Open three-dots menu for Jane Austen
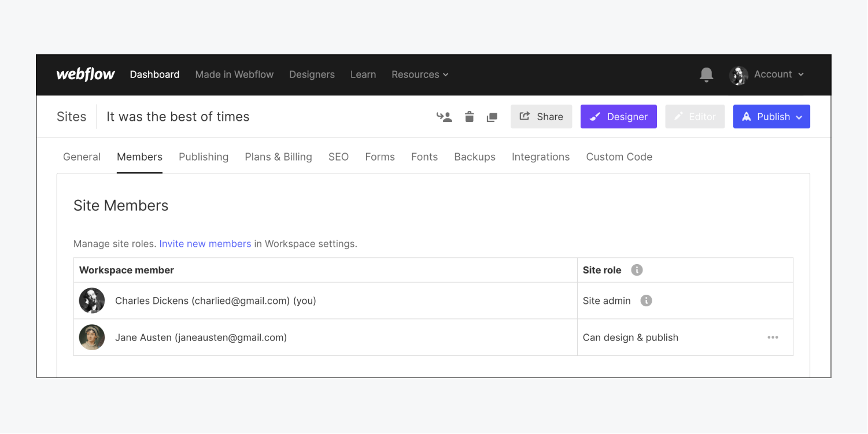The height and width of the screenshot is (434, 868). 773,337
